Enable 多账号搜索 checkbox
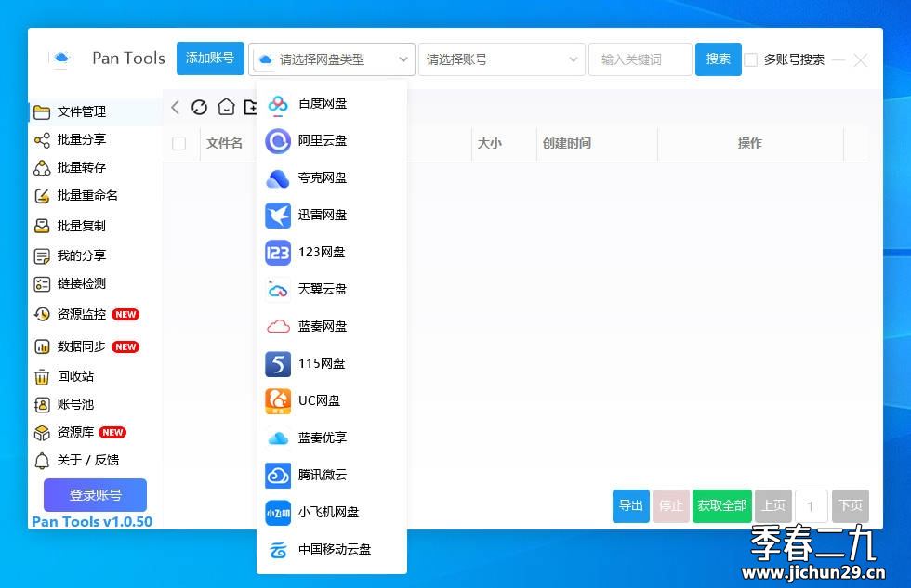911x588 pixels. 751,59
